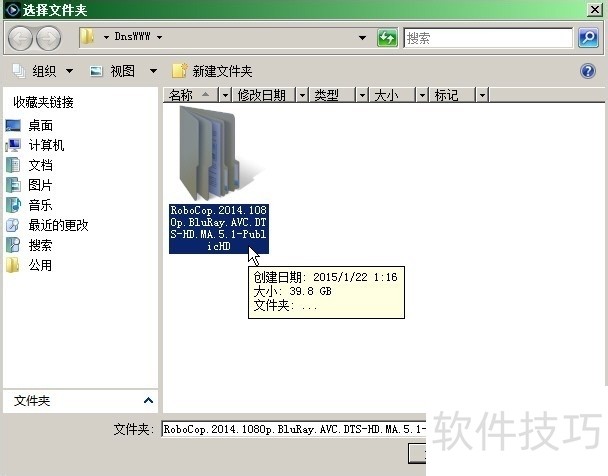Screen dimensions: 608x476
Task: Click the 文件夹 pane header label
Action: coord(32,401)
